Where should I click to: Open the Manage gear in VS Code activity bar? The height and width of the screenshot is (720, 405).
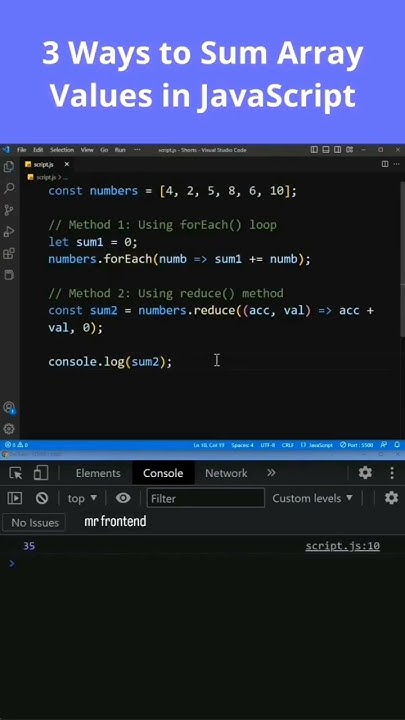[x=9, y=429]
